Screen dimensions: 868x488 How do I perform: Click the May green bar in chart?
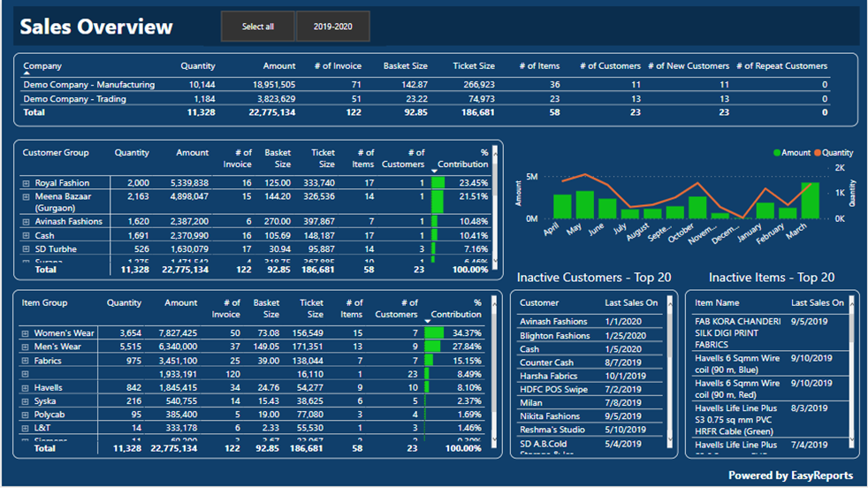pos(584,205)
